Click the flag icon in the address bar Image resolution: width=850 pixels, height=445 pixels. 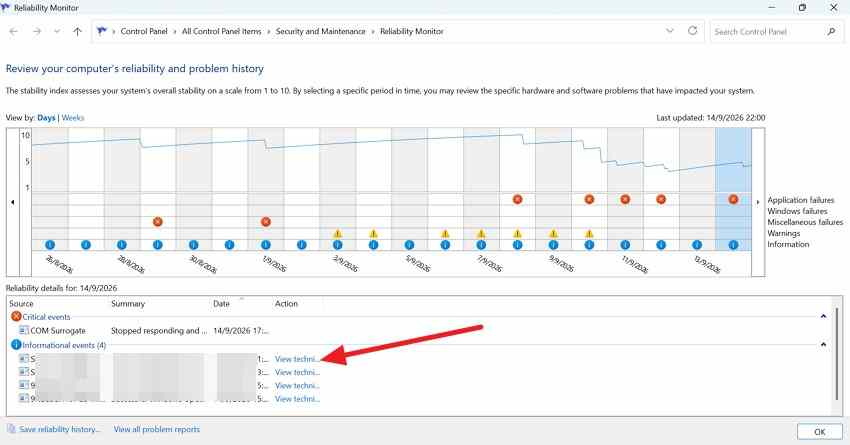pos(101,31)
